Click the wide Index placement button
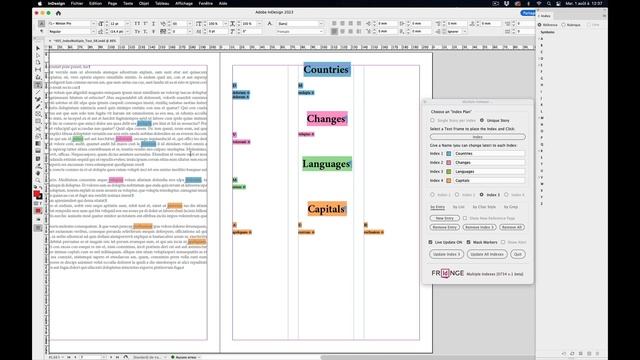The image size is (640, 360). [478, 137]
